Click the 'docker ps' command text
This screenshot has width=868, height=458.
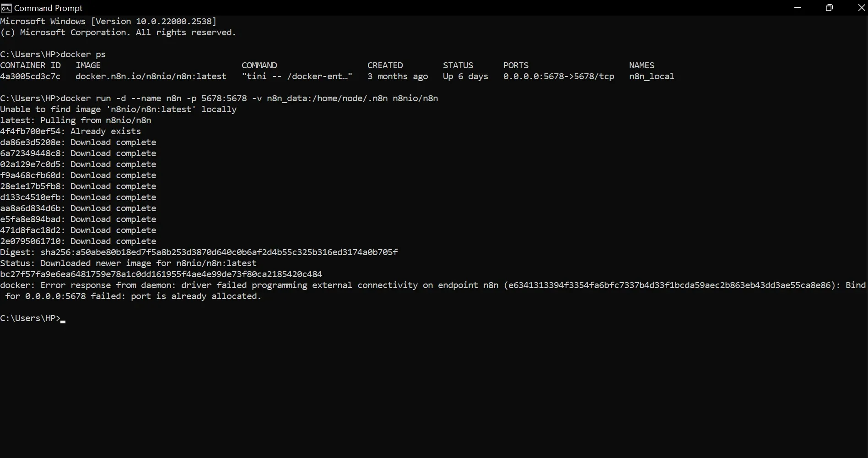83,55
